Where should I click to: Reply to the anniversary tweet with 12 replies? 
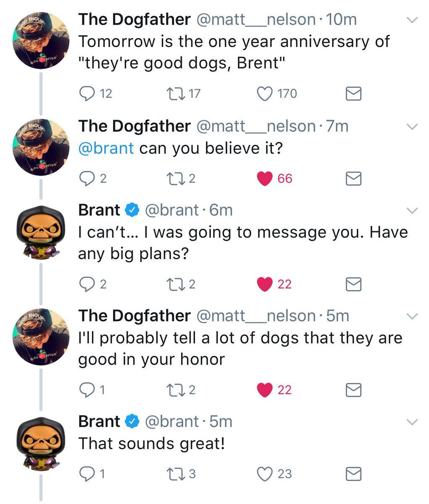pos(87,93)
